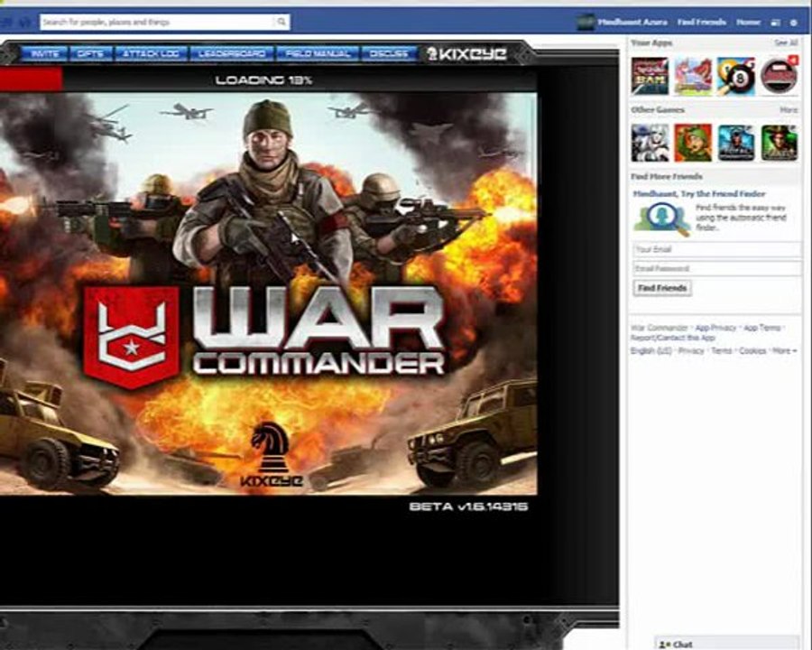
Task: Open the 8 Ball Pool app icon
Action: tap(736, 76)
